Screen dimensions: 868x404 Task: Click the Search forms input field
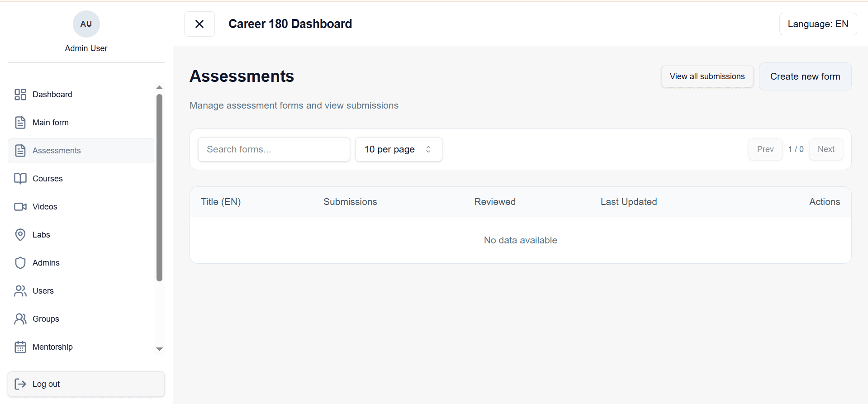pyautogui.click(x=274, y=149)
